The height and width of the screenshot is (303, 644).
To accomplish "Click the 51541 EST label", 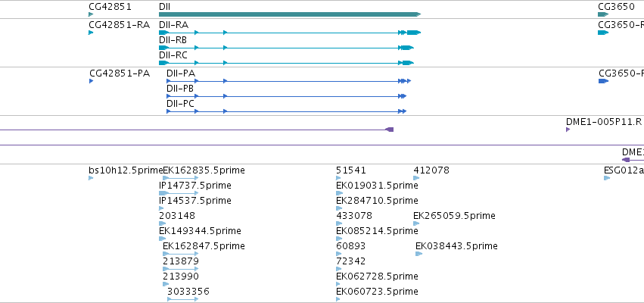I will (350, 170).
